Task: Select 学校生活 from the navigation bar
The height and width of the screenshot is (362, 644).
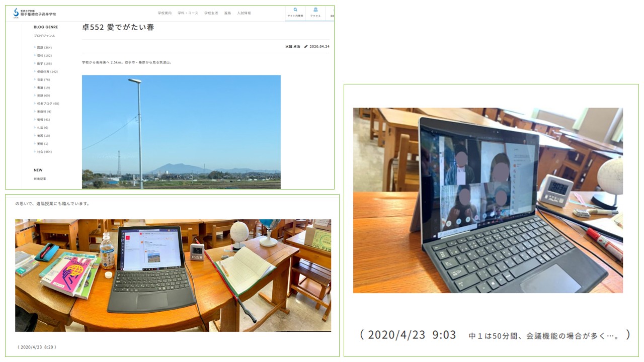Action: [211, 13]
